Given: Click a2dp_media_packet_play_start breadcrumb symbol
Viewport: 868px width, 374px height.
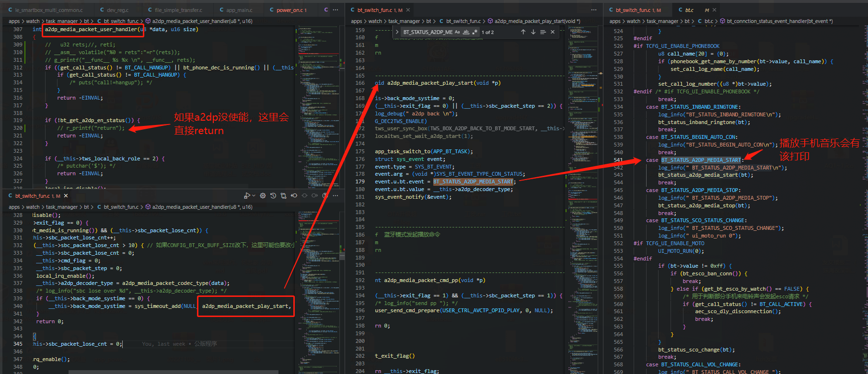Looking at the screenshot, I should pyautogui.click(x=537, y=21).
